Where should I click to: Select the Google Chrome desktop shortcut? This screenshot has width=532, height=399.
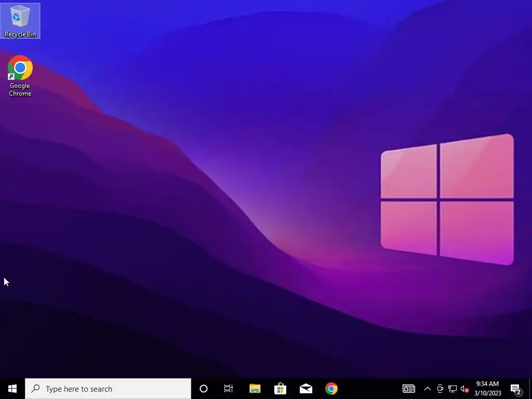pyautogui.click(x=20, y=76)
